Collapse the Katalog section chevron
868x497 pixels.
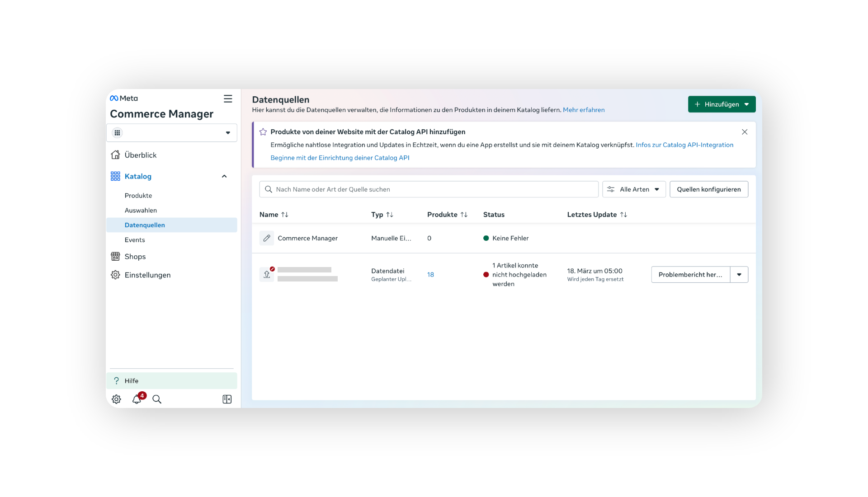224,176
